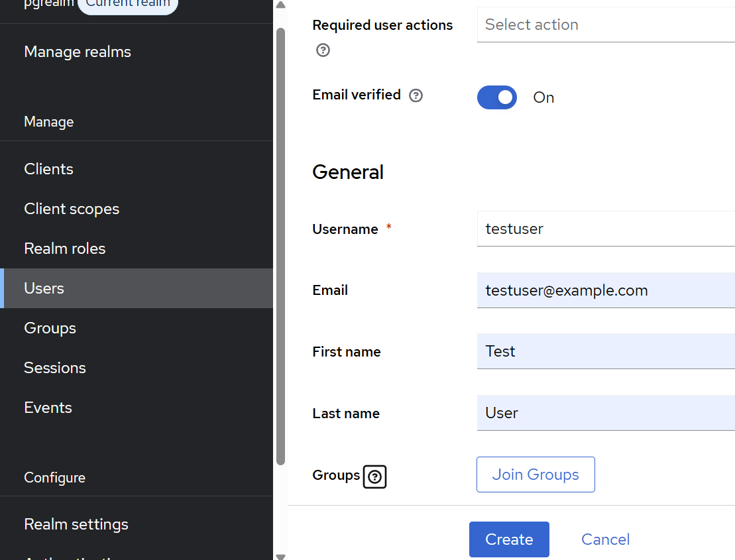Screen dimensions: 735x560
Task: Click the Current realm badge beside pgrealm
Action: tap(127, 5)
